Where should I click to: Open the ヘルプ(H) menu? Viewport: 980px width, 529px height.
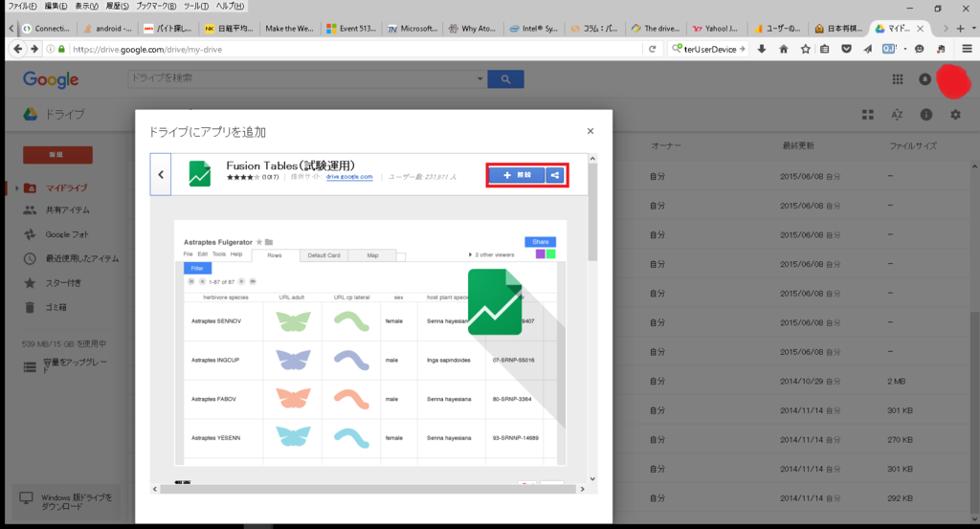(230, 6)
